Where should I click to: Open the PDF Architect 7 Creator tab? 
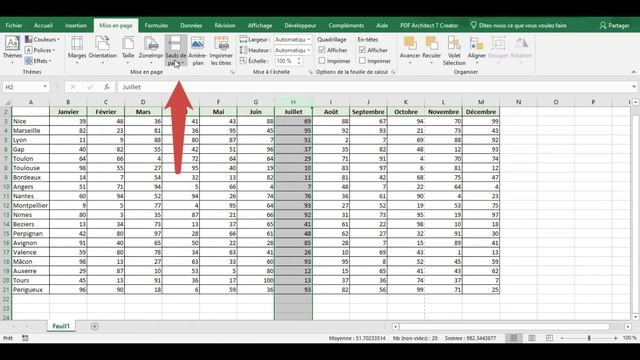tap(429, 25)
